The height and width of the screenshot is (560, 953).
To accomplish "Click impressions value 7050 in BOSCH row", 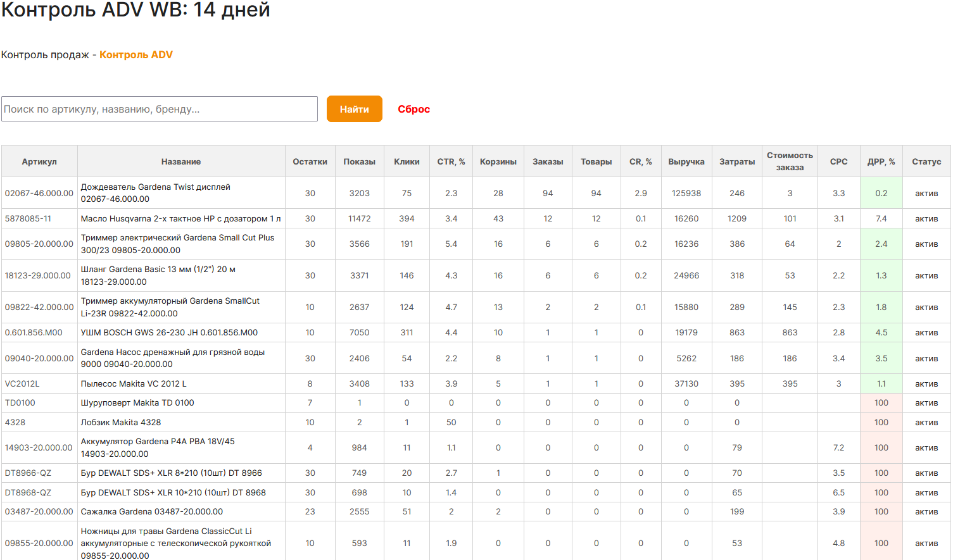I will pyautogui.click(x=360, y=332).
